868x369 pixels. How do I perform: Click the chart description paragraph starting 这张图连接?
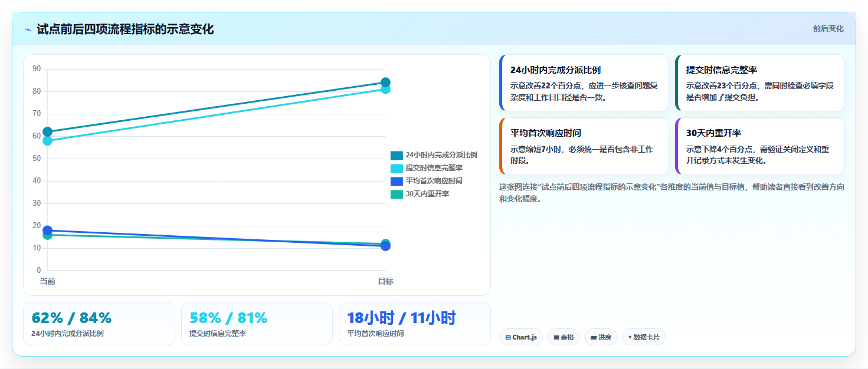coord(672,193)
